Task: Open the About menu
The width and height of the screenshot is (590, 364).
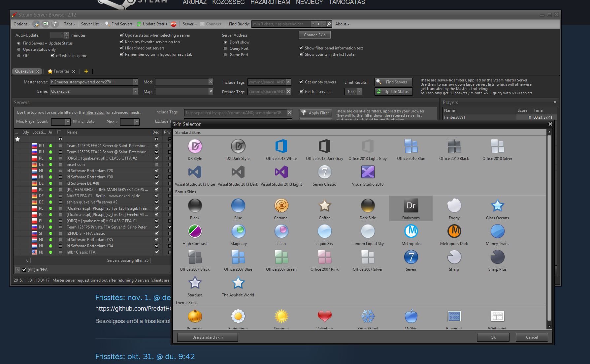Action: tap(342, 24)
